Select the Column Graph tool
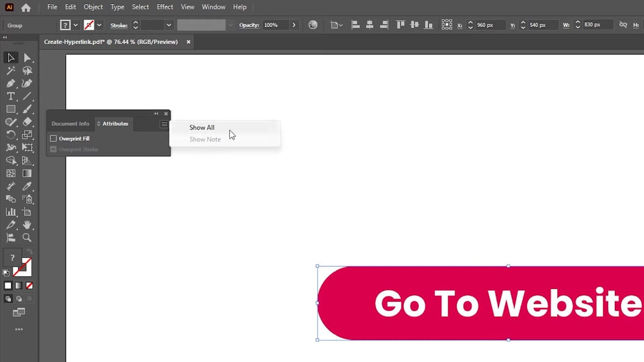The height and width of the screenshot is (362, 644). coord(11,212)
